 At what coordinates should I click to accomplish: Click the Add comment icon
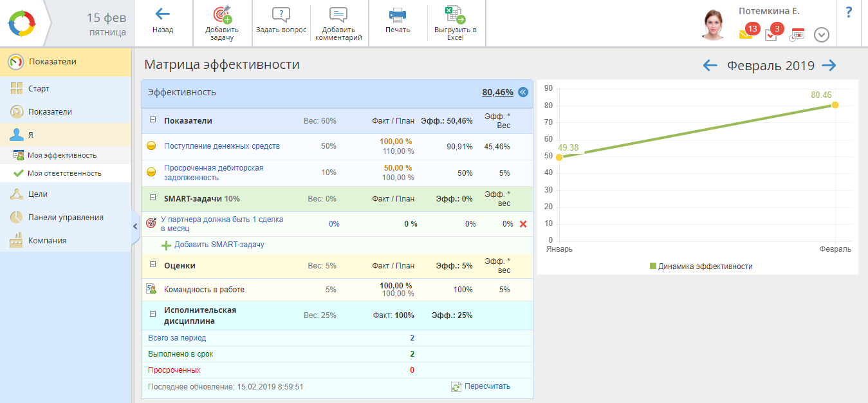tap(338, 15)
